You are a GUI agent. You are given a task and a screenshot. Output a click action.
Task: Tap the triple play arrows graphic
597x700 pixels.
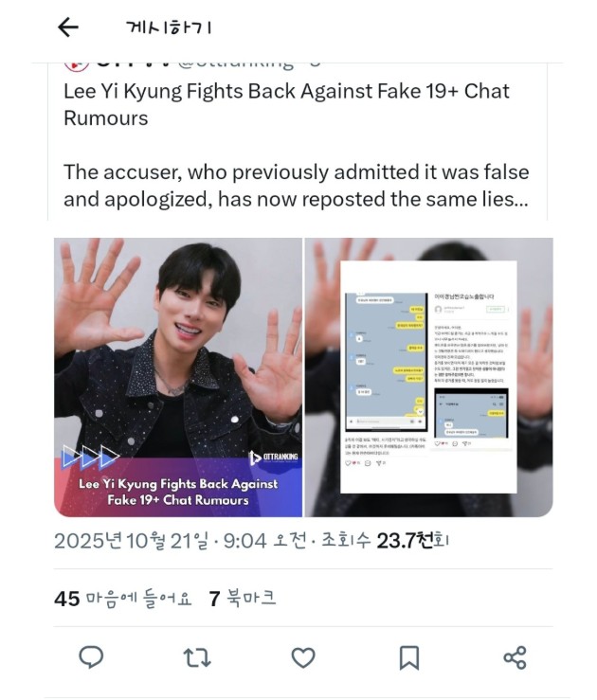91,457
